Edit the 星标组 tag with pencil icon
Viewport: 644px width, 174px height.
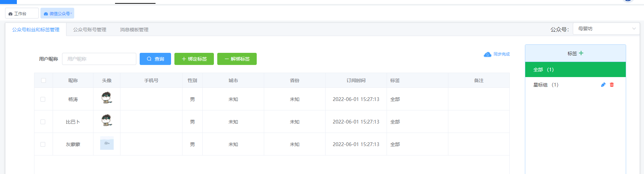(x=603, y=85)
